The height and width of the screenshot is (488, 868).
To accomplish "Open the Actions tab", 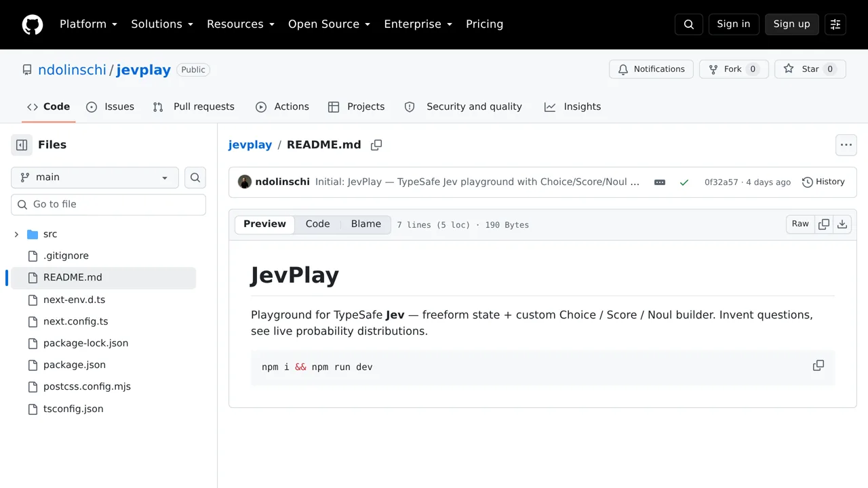I will (282, 107).
